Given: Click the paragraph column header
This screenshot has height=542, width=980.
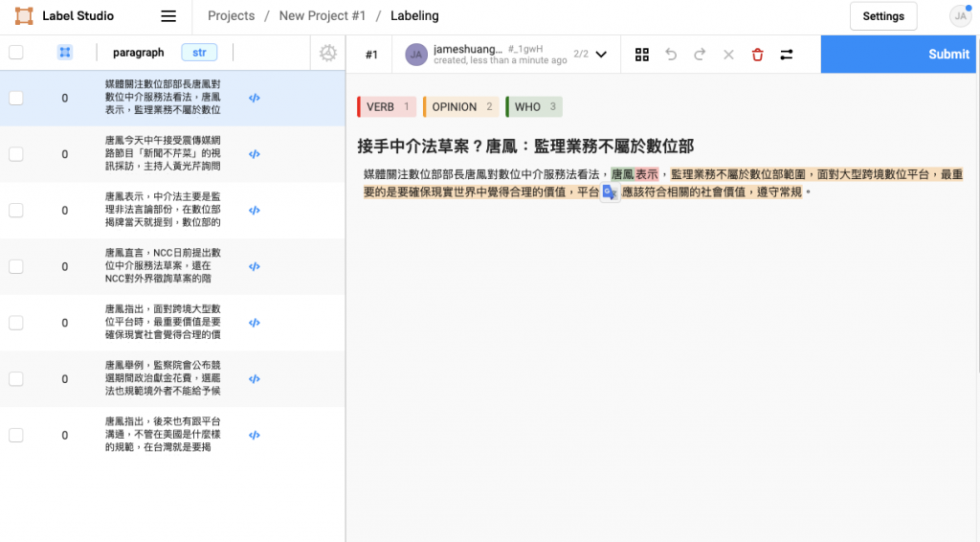Looking at the screenshot, I should click(138, 53).
